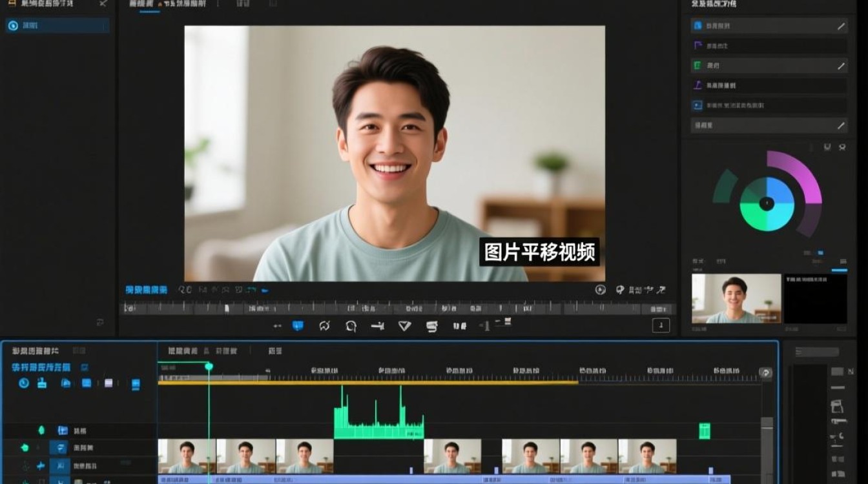Click the blue screen icon of the fifth effect row
868x484 pixels.
tap(697, 105)
